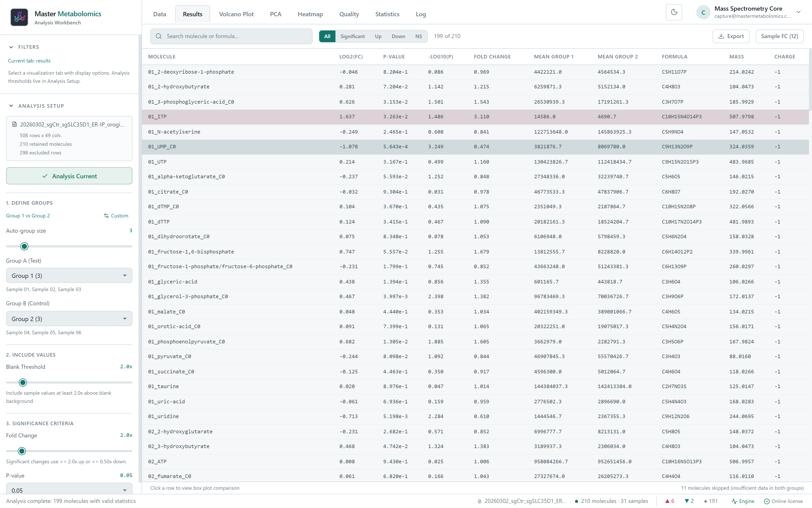Screen dimensions: 812x508
Task: Select the 01_ITP row
Action: click(x=475, y=117)
